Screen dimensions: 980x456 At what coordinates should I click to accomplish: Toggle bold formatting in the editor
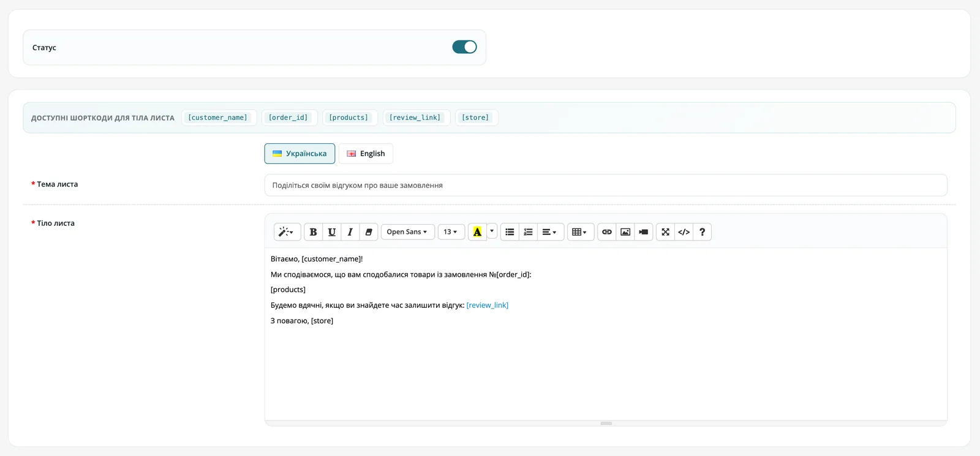pyautogui.click(x=313, y=232)
